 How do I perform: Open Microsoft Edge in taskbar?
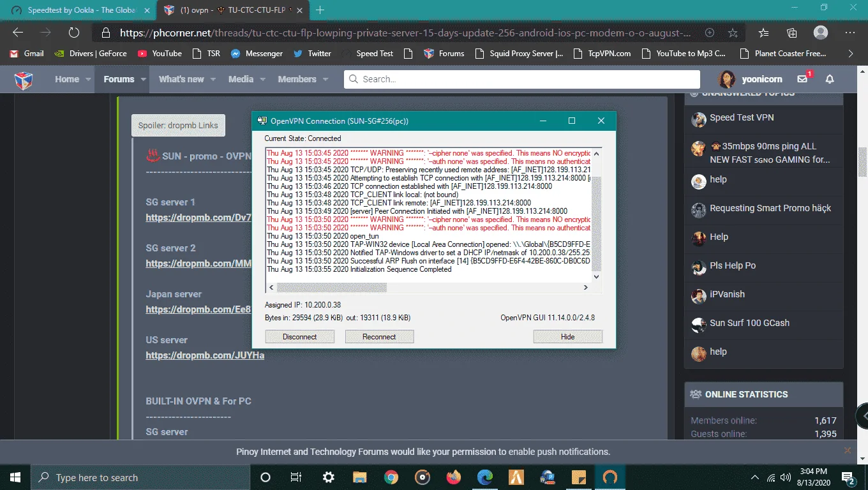point(485,477)
